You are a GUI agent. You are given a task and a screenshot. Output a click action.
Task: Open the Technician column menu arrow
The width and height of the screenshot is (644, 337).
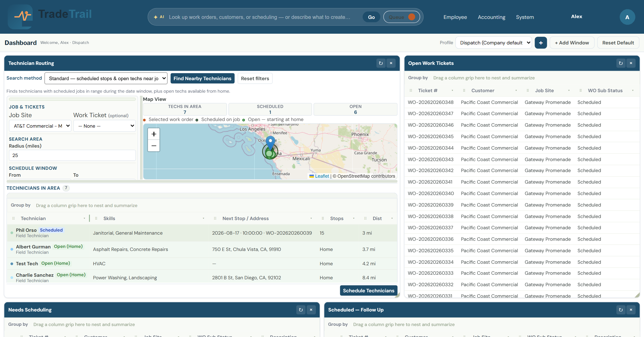(84, 219)
